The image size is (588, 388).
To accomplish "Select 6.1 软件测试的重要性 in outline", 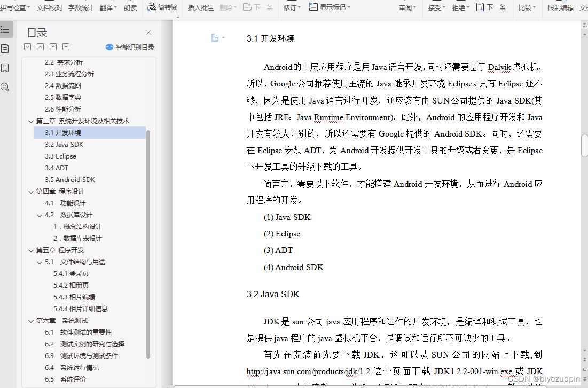I will point(79,332).
